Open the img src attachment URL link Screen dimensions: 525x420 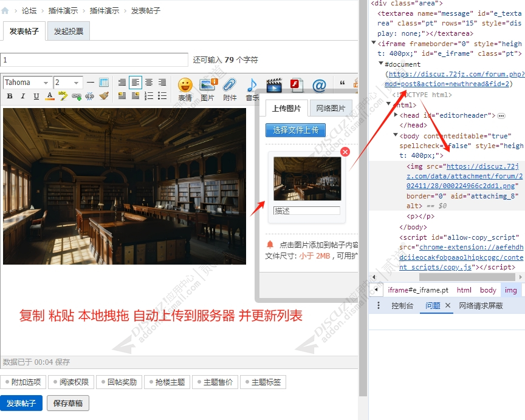tap(465, 176)
